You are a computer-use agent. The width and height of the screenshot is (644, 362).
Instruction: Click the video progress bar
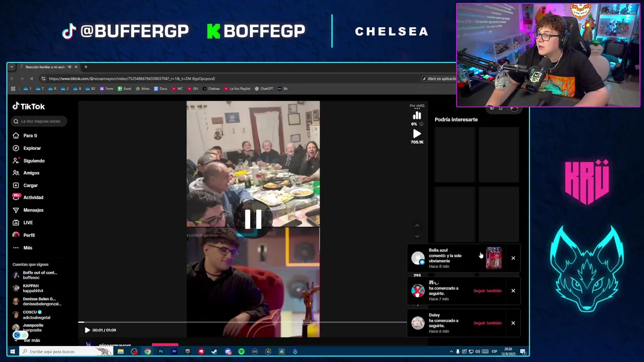[243, 322]
